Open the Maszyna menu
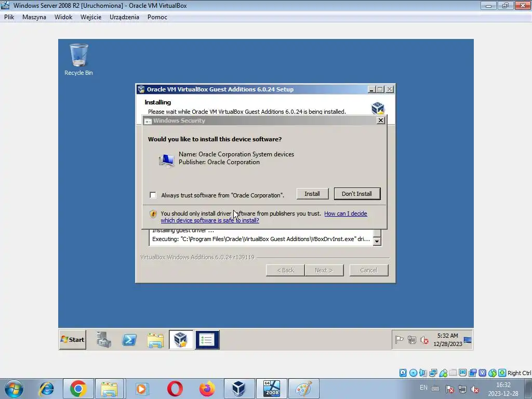Image resolution: width=532 pixels, height=399 pixels. tap(34, 17)
